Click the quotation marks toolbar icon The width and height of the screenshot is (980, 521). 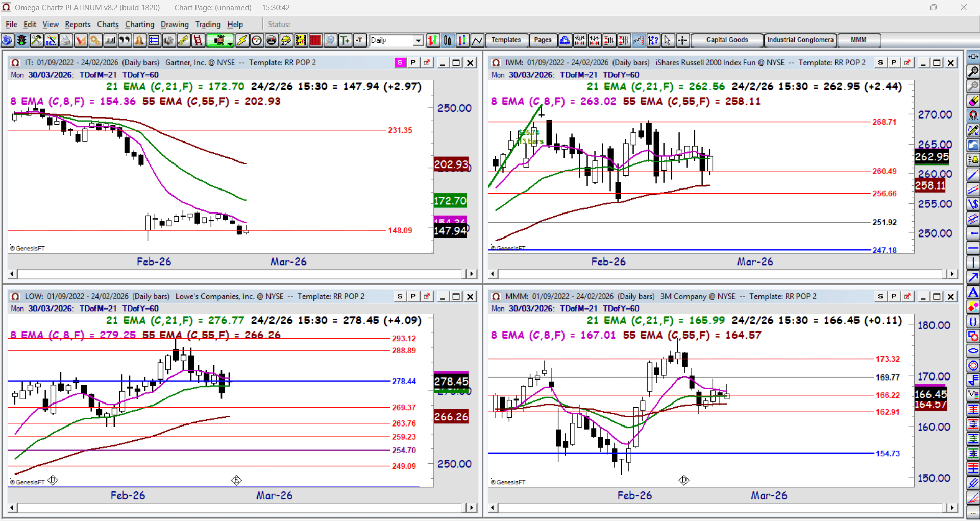125,40
